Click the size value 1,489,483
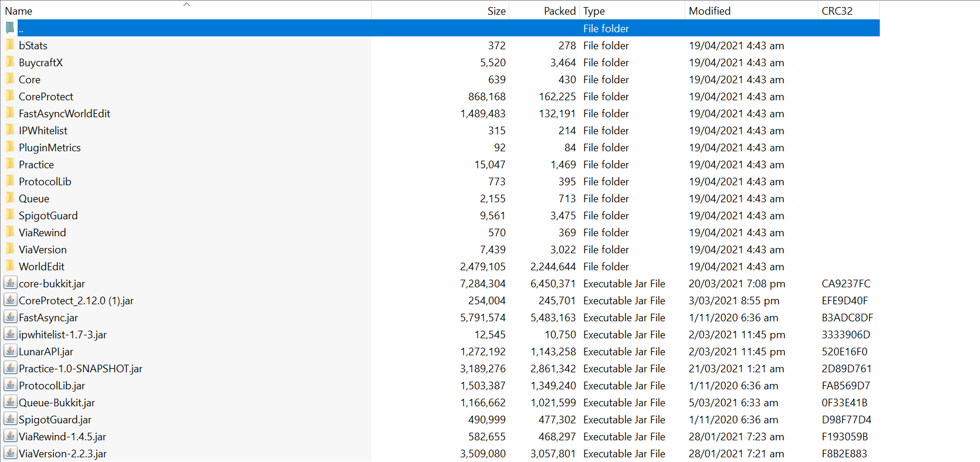 pos(483,114)
